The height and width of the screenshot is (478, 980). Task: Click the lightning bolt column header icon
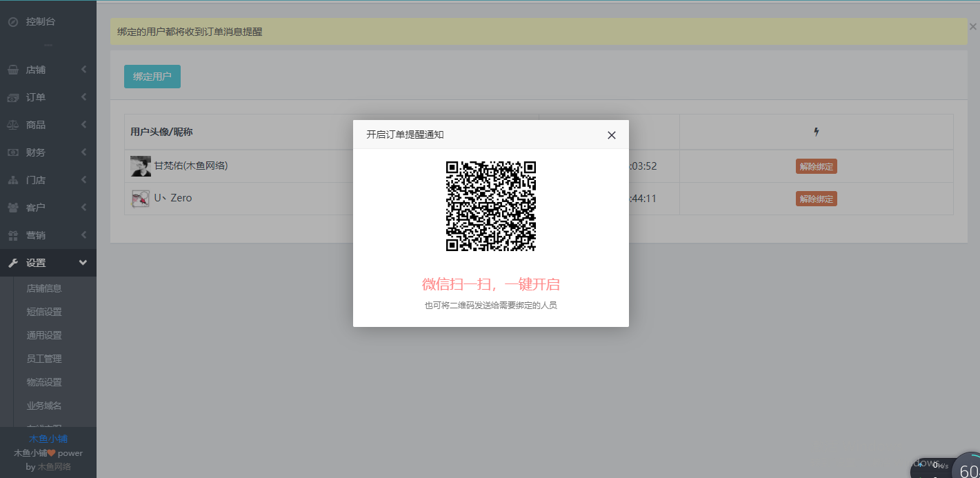click(x=817, y=132)
